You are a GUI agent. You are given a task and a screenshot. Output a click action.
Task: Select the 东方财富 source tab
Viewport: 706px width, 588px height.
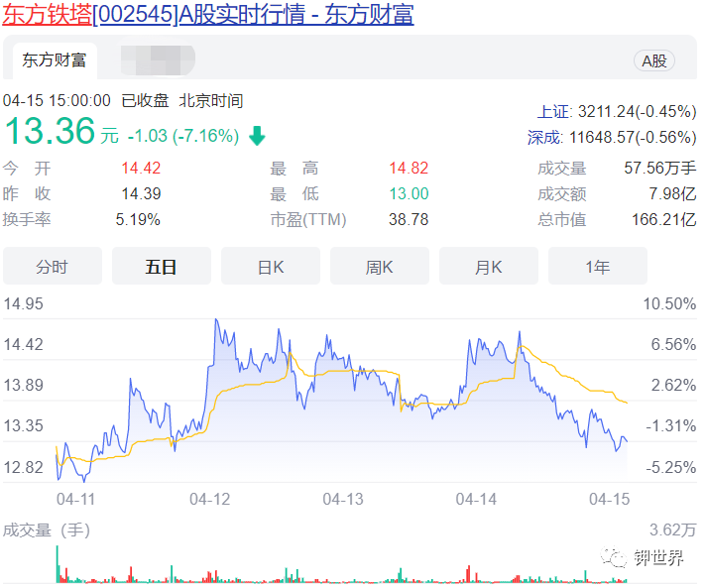tap(55, 60)
